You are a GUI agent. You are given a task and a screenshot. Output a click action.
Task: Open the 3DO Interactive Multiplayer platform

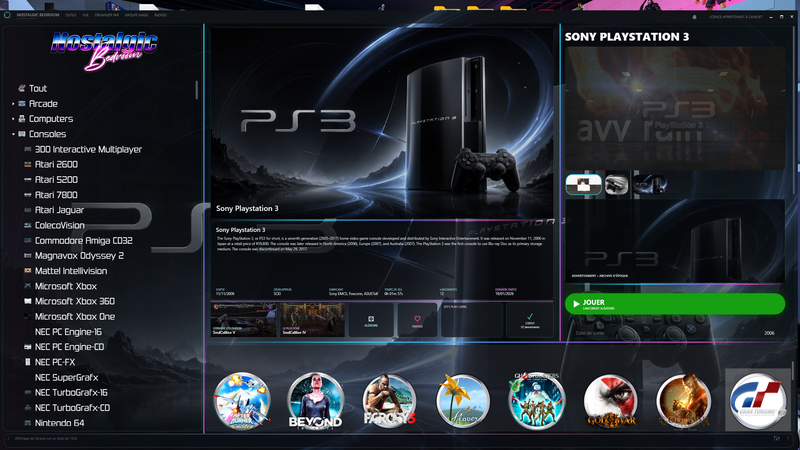(88, 149)
